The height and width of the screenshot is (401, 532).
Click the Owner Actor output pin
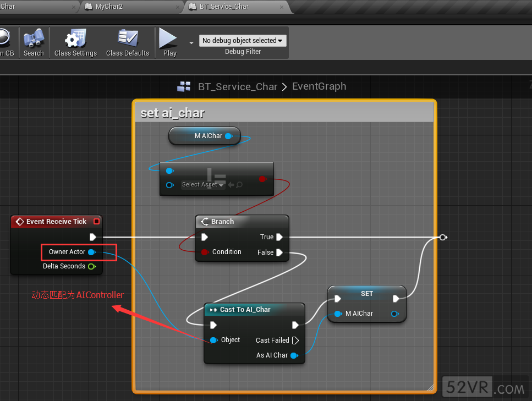pos(91,252)
